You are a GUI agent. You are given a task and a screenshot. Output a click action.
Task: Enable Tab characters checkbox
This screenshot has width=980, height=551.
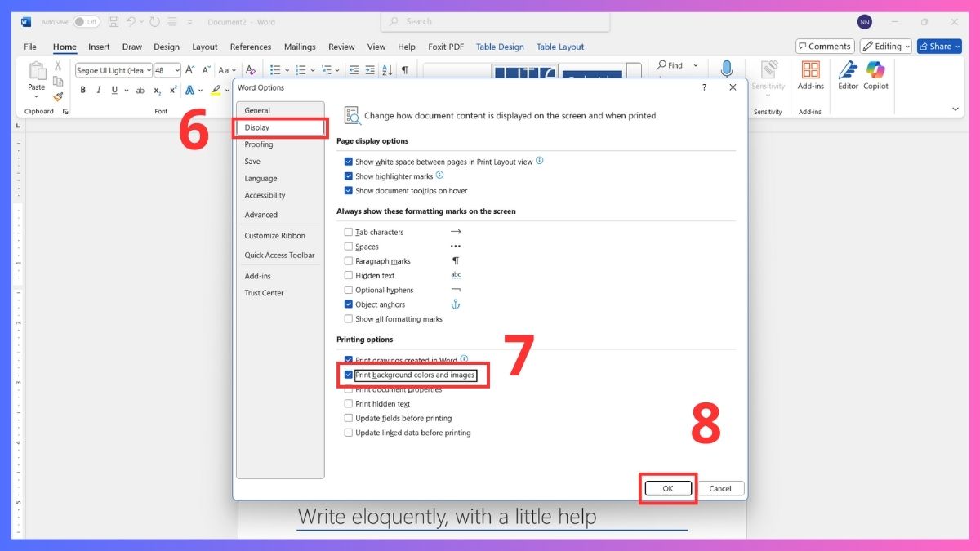click(349, 232)
